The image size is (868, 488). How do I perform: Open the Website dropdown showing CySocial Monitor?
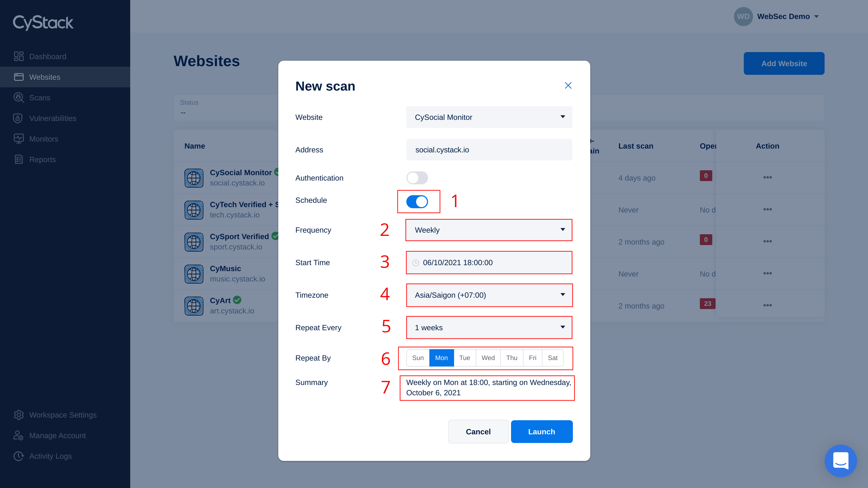tap(489, 117)
